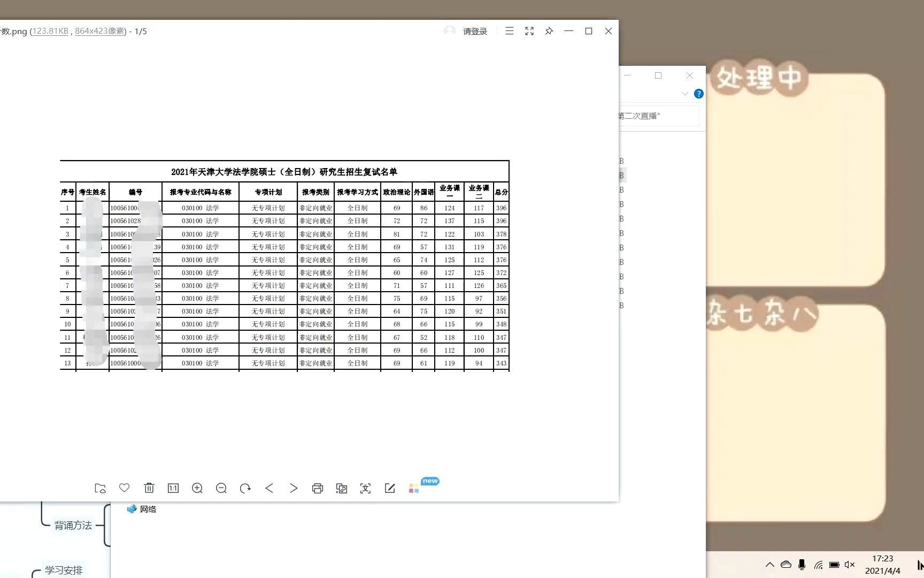Zoom out with the magnifier minus icon

tap(221, 488)
